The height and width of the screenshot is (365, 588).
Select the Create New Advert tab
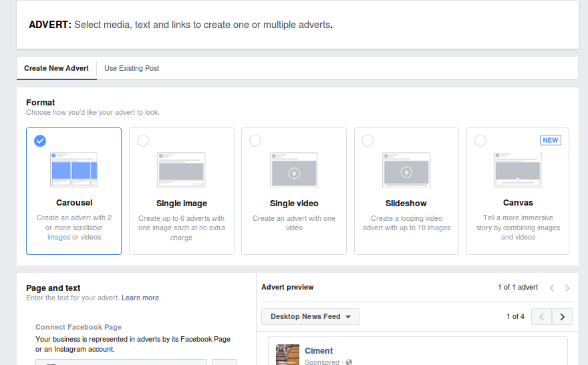tap(56, 68)
